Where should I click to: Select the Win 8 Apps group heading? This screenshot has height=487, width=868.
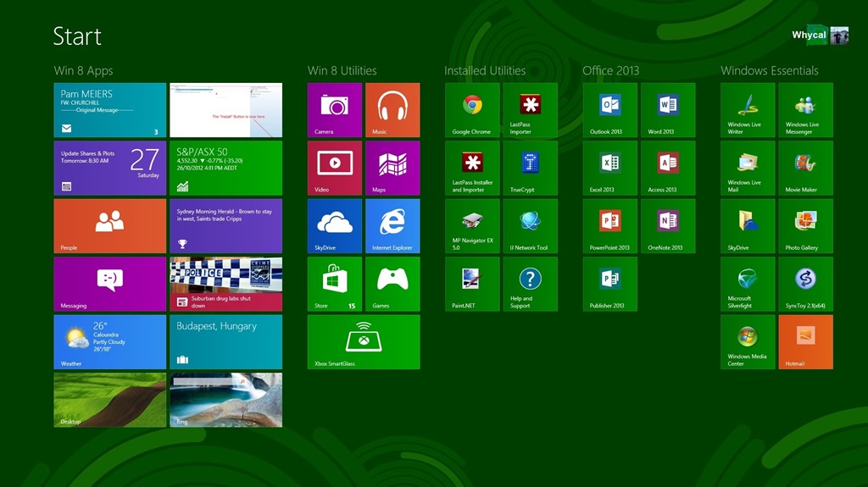pos(84,71)
